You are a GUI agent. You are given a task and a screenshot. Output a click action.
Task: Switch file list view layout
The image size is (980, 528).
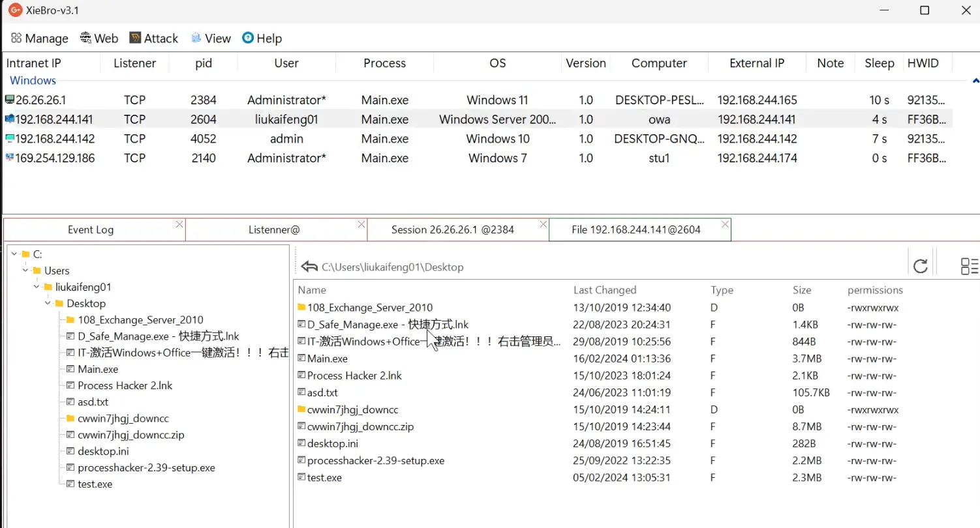[x=970, y=265]
